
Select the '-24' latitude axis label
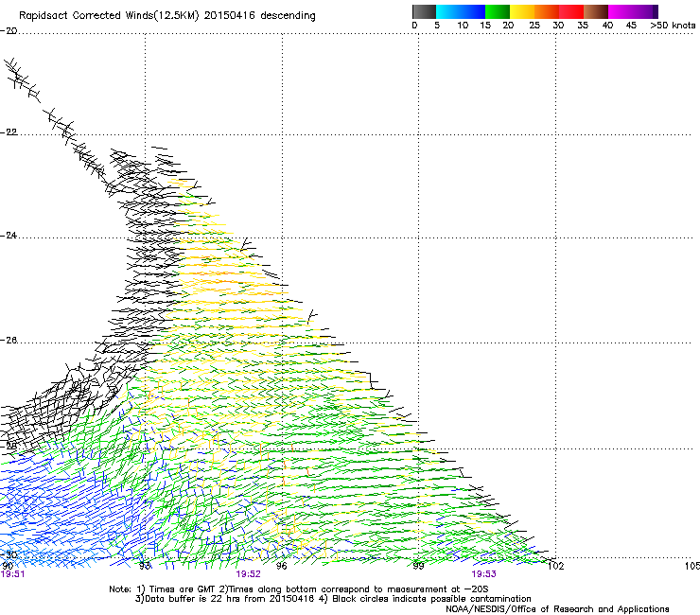click(9, 236)
